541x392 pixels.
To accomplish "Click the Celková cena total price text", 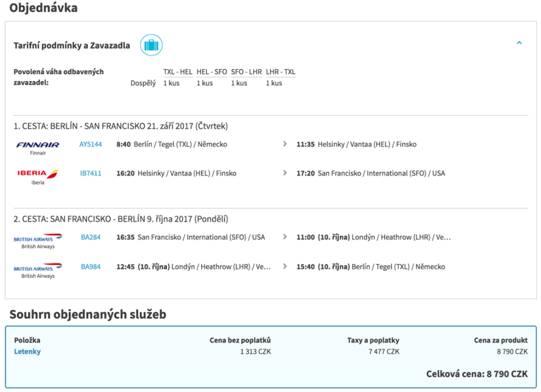I will (x=476, y=374).
